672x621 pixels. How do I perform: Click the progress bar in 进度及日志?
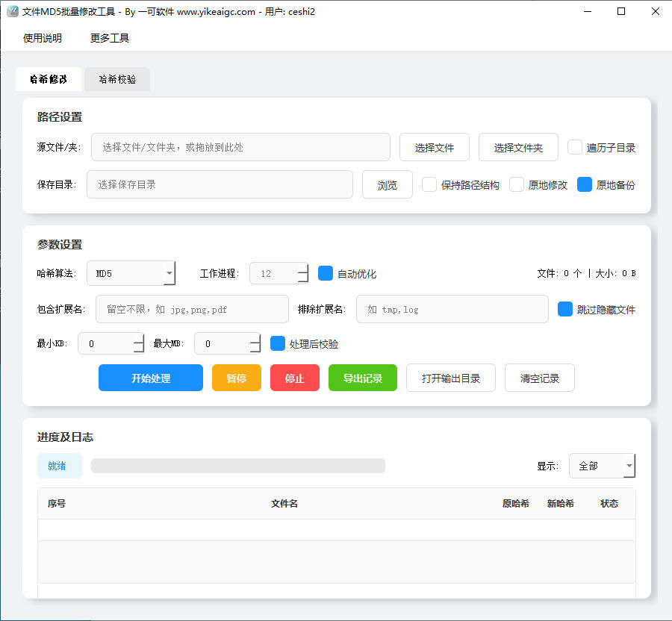238,466
